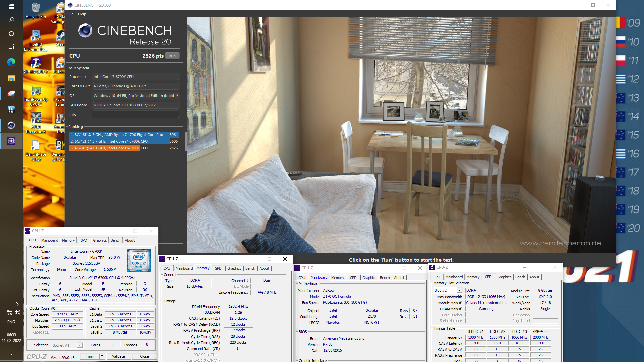The height and width of the screenshot is (362, 644).
Task: Open Bench tab in CPU-Z SPD window
Action: pos(520,277)
